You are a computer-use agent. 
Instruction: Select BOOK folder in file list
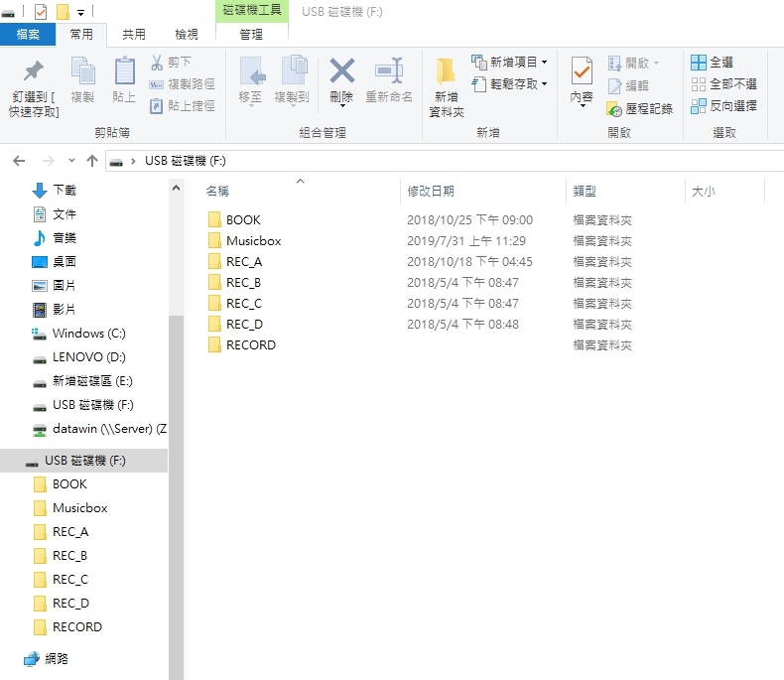click(243, 220)
